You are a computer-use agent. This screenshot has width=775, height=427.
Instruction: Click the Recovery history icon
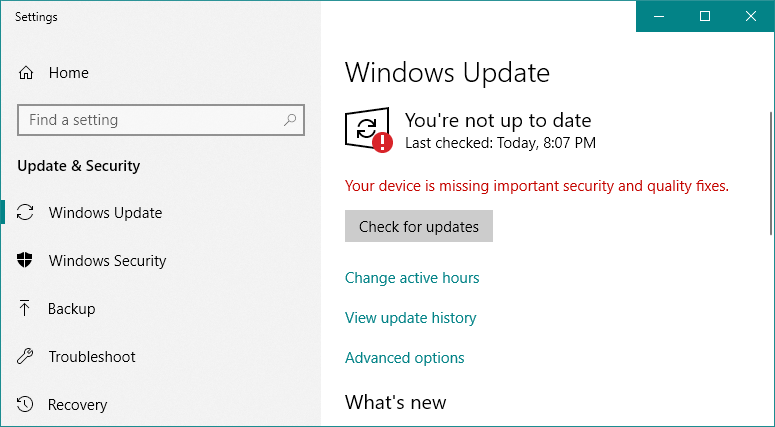click(26, 405)
